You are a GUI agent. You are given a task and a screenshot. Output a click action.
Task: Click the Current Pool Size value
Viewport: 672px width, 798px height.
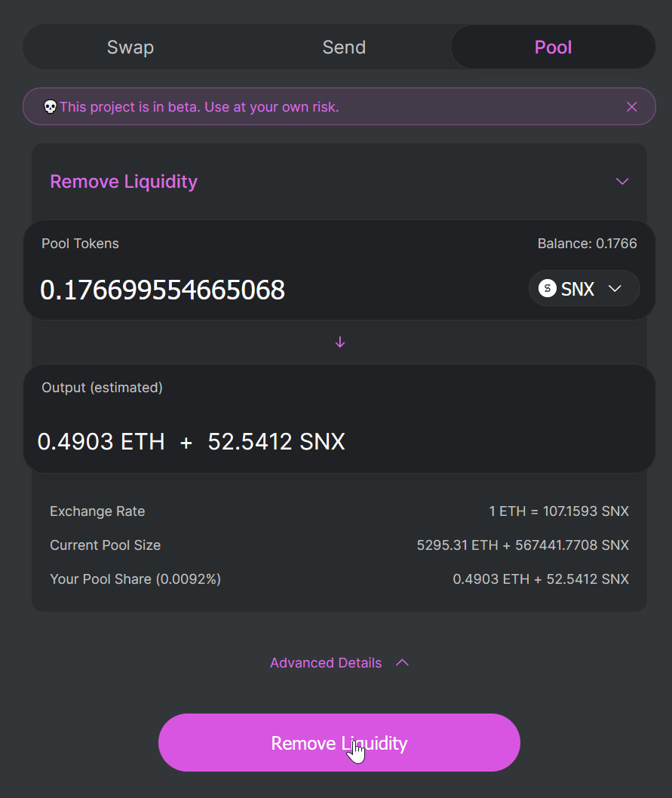523,545
